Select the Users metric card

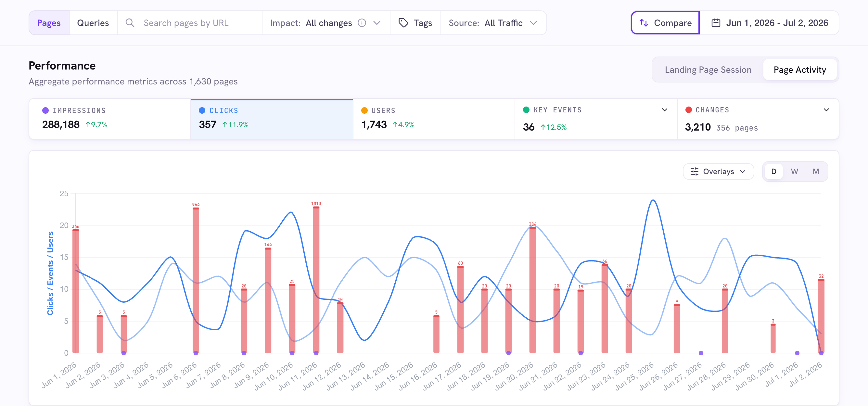pos(434,119)
